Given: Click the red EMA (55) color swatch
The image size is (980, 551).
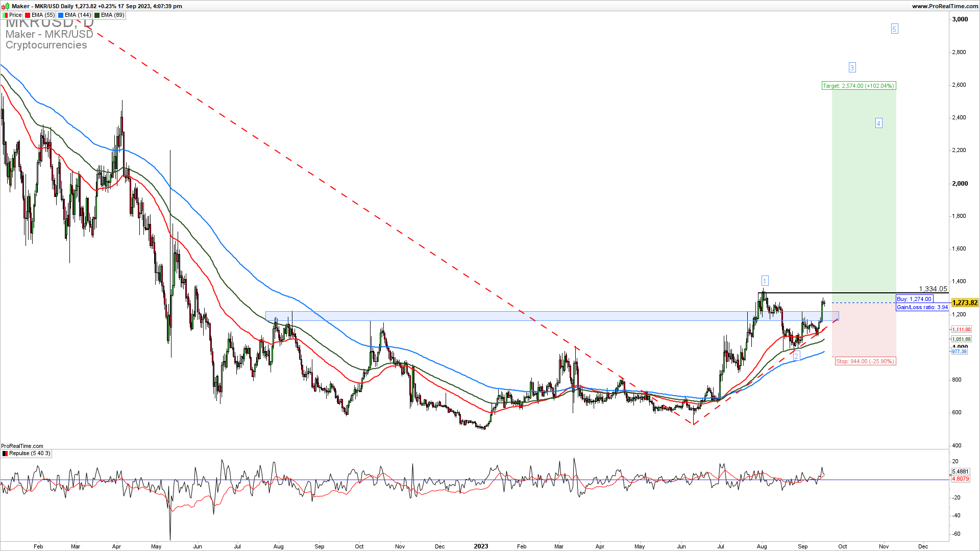Looking at the screenshot, I should (28, 15).
